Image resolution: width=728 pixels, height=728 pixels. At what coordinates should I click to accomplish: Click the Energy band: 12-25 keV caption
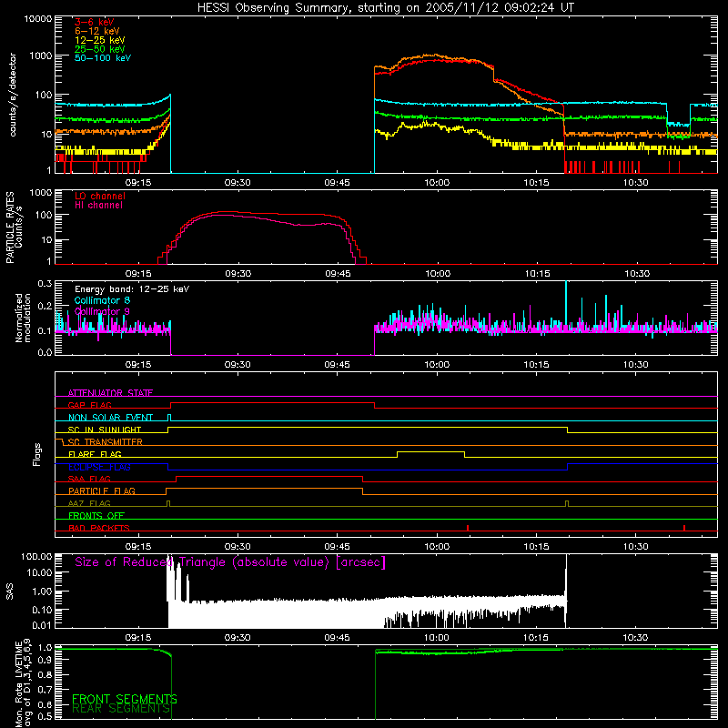pos(132,289)
